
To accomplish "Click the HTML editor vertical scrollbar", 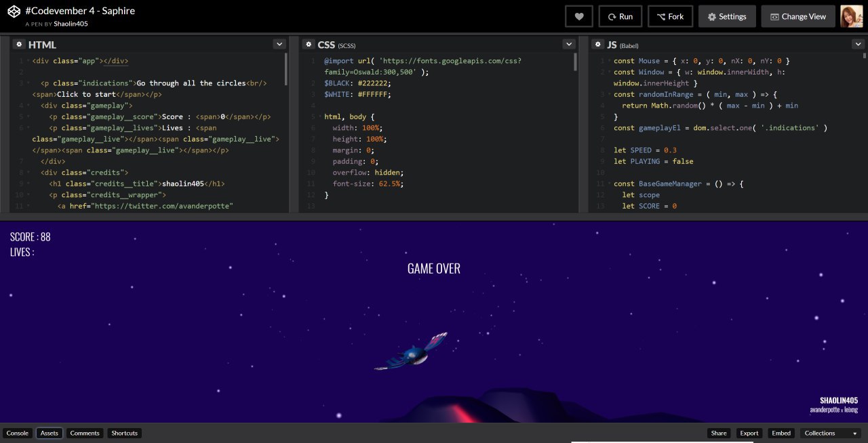I will [x=285, y=68].
